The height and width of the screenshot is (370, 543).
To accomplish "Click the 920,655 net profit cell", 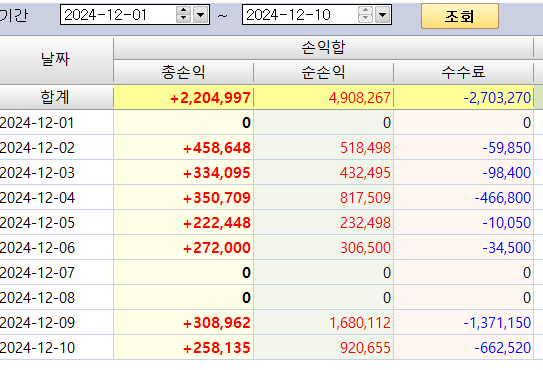I will [323, 347].
